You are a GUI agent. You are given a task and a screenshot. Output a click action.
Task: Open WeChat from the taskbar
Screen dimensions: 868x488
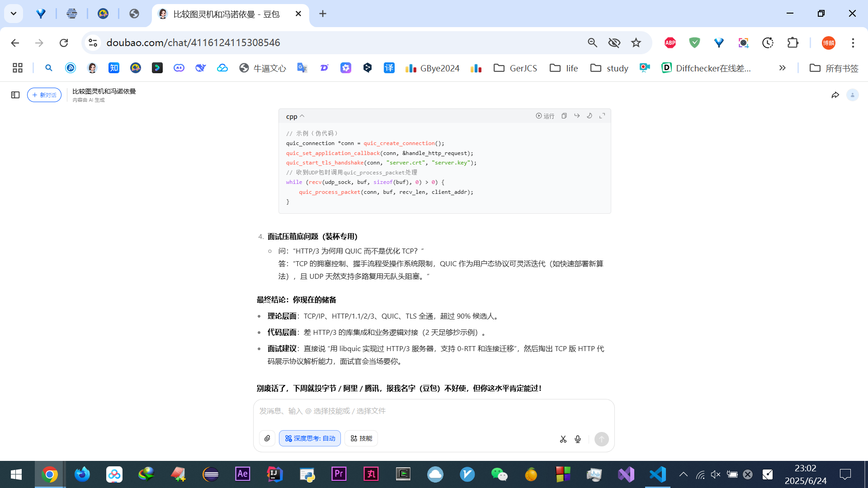point(499,474)
